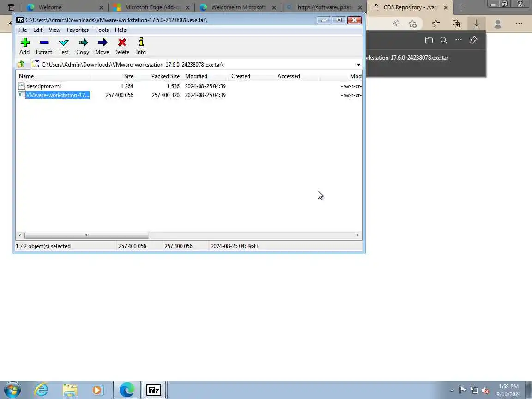Open Edge Settings and more menu

click(519, 24)
